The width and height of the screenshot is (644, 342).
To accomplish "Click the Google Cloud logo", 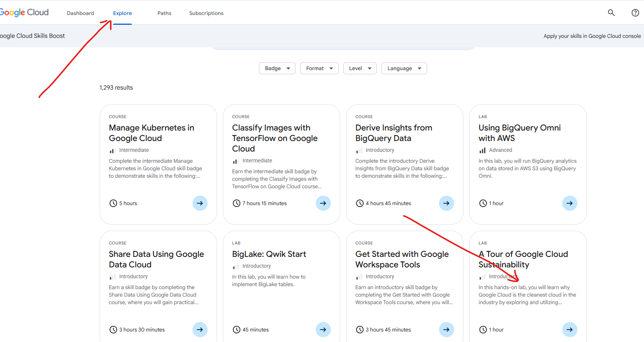I will coord(24,12).
